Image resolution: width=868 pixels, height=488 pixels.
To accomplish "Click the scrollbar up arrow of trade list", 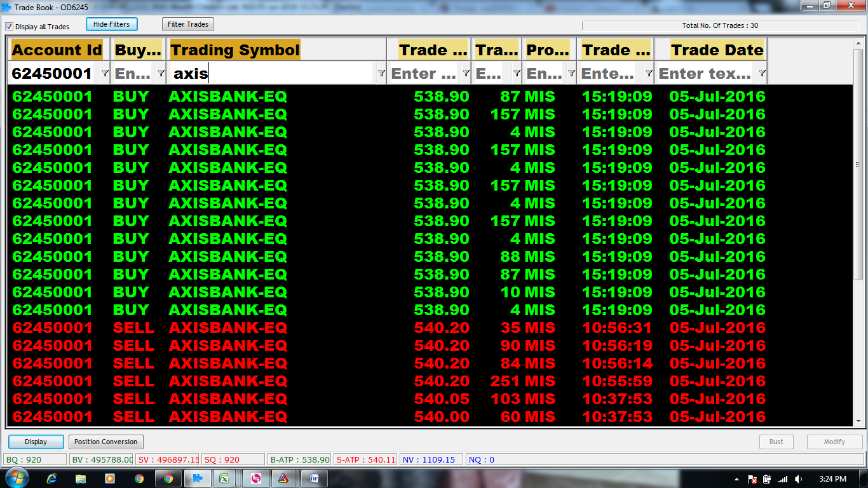I will [x=858, y=42].
